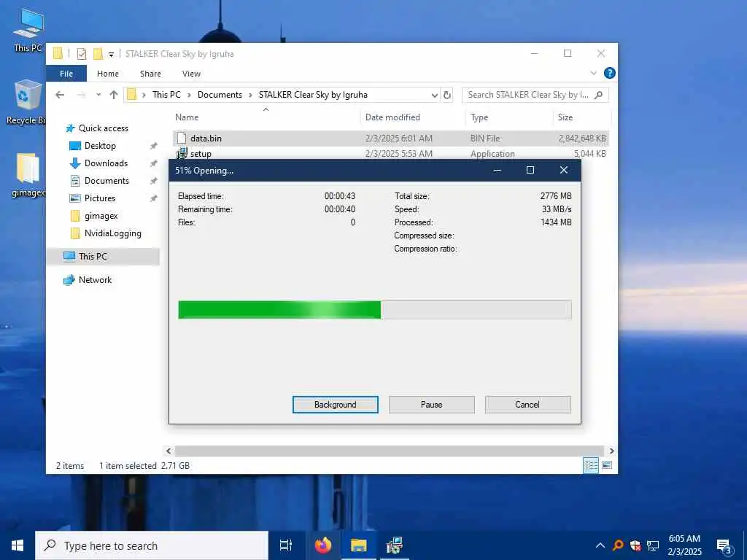Image resolution: width=747 pixels, height=560 pixels.
Task: Open Downloads in Quick access
Action: pyautogui.click(x=106, y=163)
